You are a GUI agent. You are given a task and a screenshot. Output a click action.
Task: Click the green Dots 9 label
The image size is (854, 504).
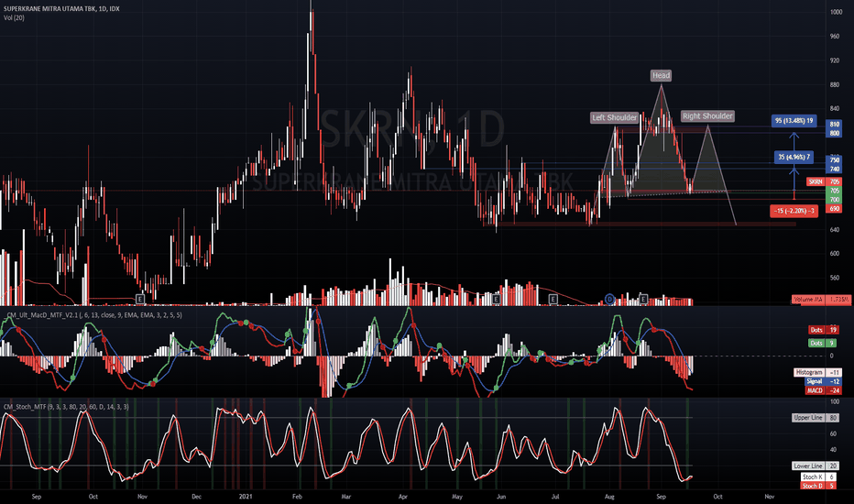[x=823, y=343]
